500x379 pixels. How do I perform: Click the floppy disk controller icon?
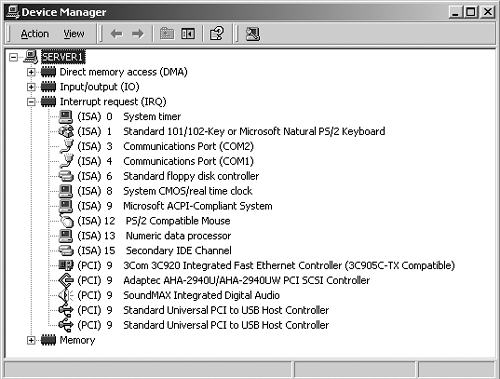click(66, 176)
